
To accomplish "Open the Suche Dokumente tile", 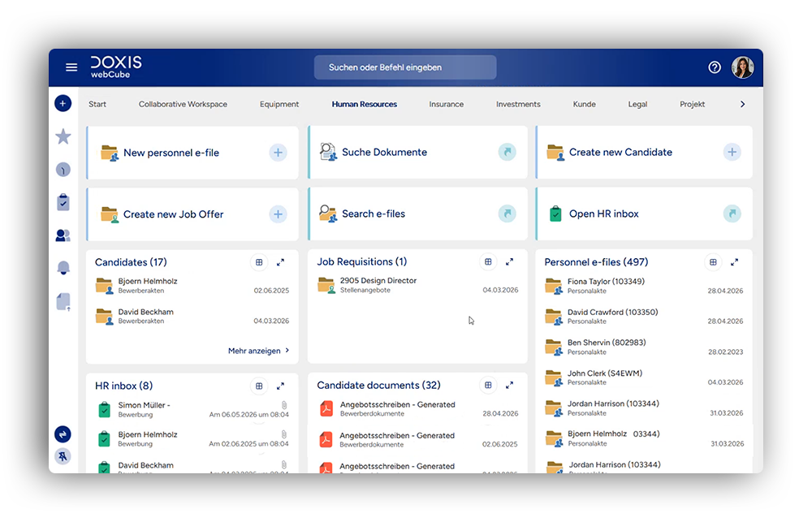I will 417,153.
